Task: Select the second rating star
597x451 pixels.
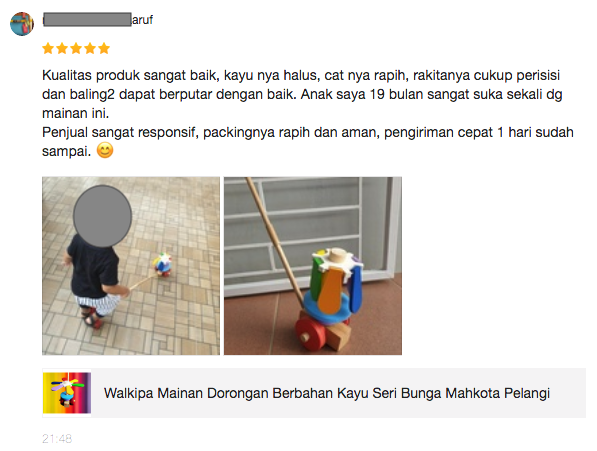Action: (x=62, y=48)
